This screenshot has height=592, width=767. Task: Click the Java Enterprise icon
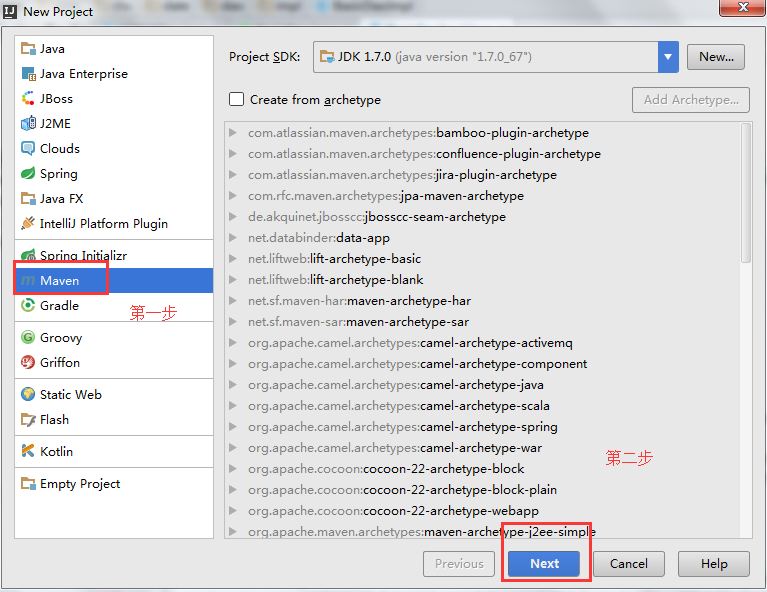28,74
